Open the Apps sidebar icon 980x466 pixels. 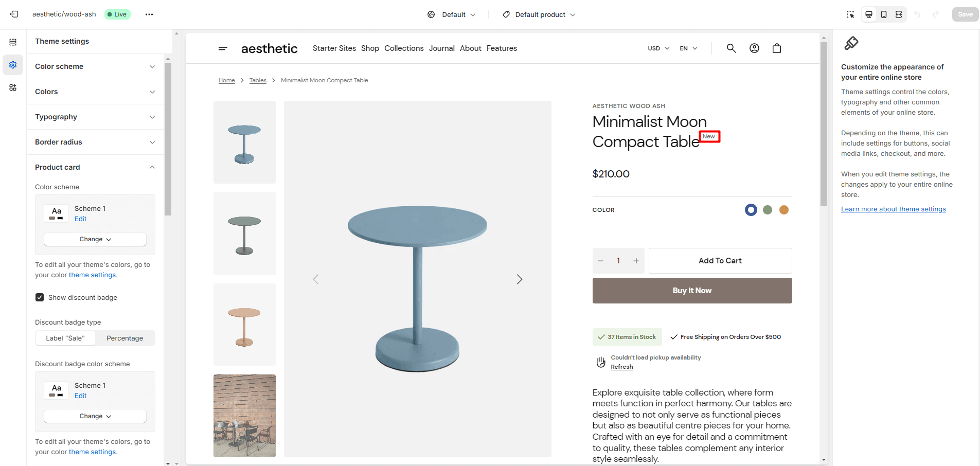[13, 87]
